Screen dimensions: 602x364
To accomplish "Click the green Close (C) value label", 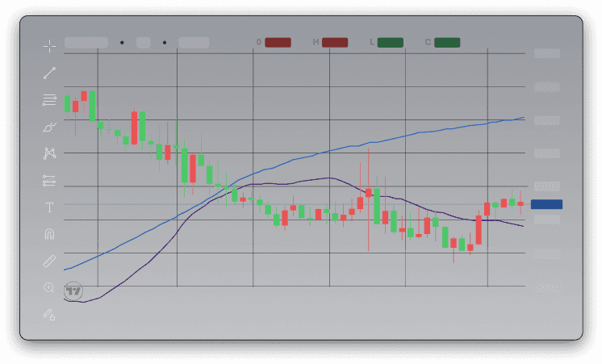I will pos(447,43).
